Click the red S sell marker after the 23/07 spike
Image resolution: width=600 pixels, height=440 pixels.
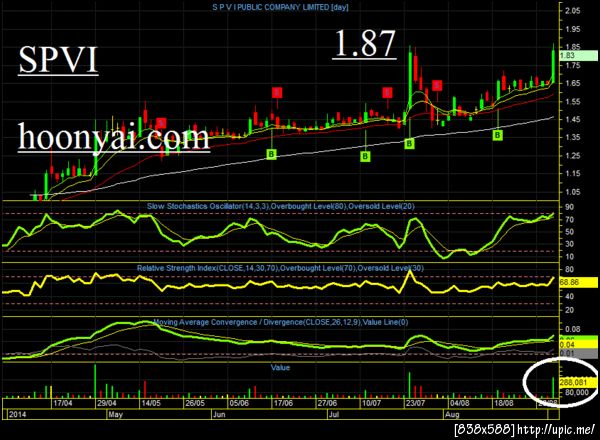click(437, 85)
